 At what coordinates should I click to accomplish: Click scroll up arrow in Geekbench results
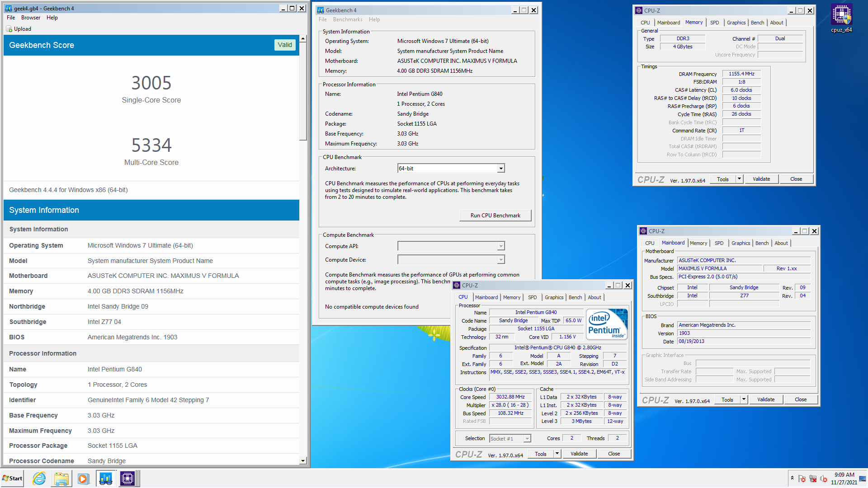303,39
